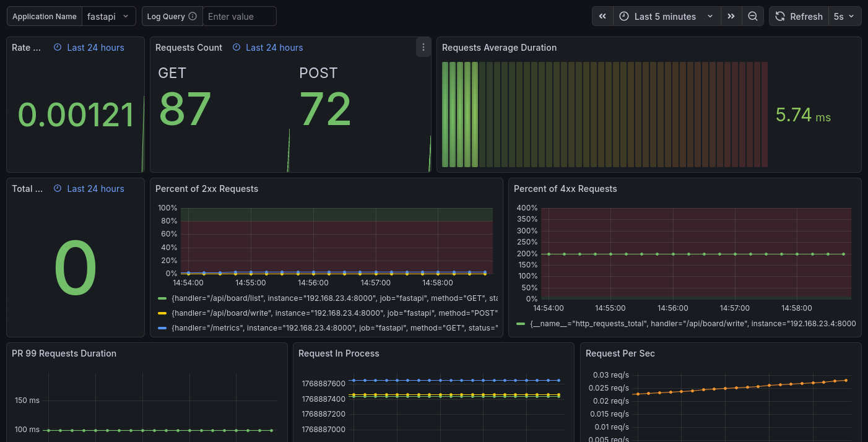Image resolution: width=868 pixels, height=442 pixels.
Task: Click the POST value 72
Action: point(326,109)
